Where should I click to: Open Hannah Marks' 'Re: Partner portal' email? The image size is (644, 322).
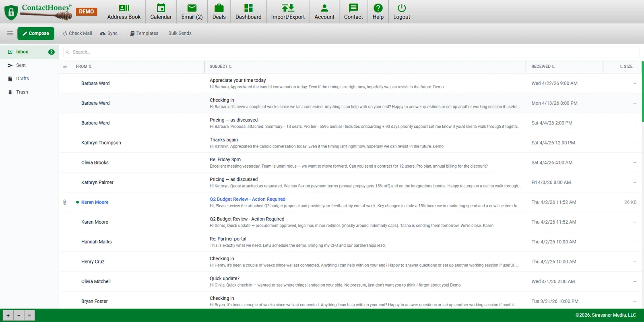[x=350, y=242]
